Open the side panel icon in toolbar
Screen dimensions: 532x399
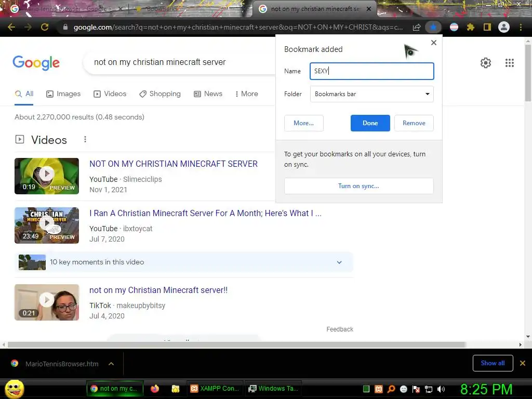487,27
